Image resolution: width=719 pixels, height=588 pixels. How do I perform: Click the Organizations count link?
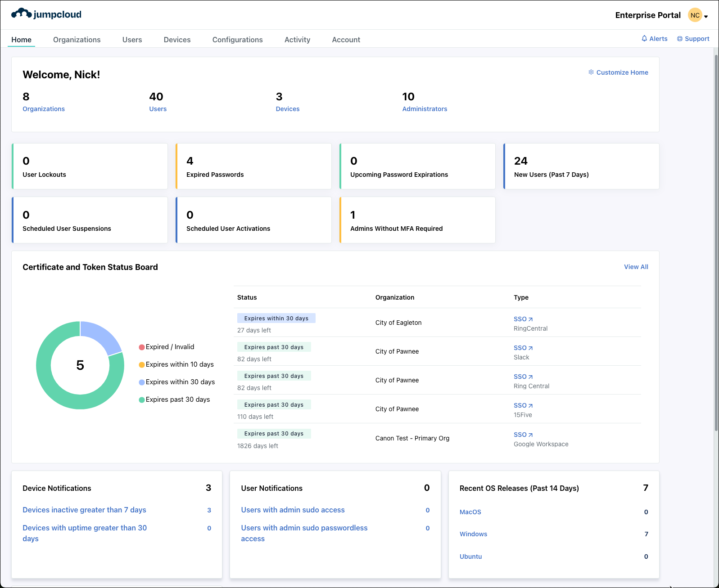[x=44, y=109]
